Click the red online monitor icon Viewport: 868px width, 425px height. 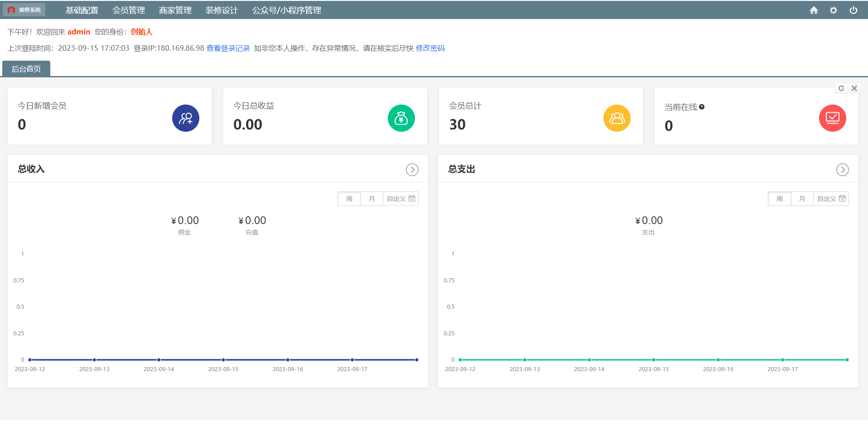coord(833,118)
